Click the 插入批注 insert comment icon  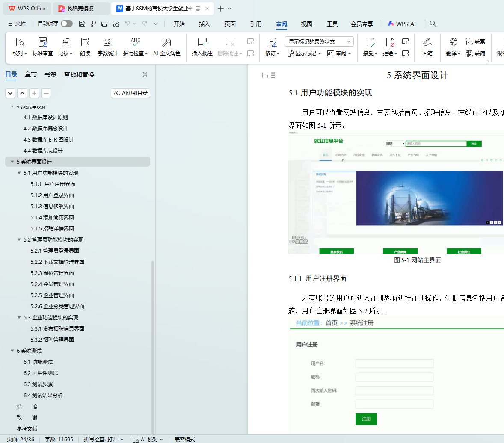point(202,42)
